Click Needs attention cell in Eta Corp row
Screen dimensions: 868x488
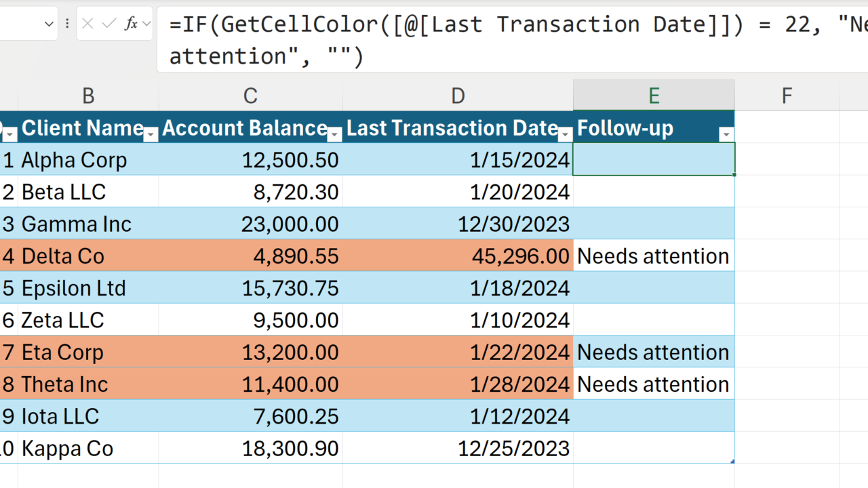point(653,352)
